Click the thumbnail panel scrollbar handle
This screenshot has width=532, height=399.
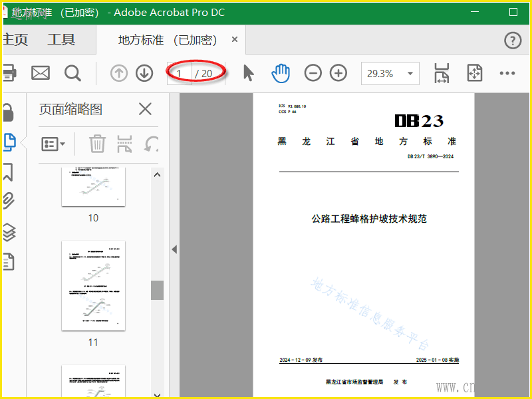click(x=157, y=290)
